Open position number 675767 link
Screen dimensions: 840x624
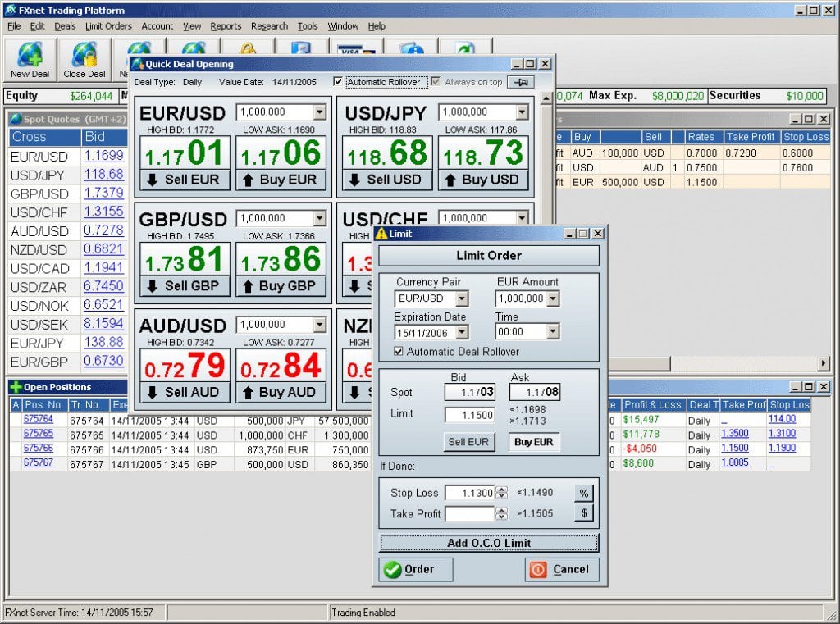point(39,462)
